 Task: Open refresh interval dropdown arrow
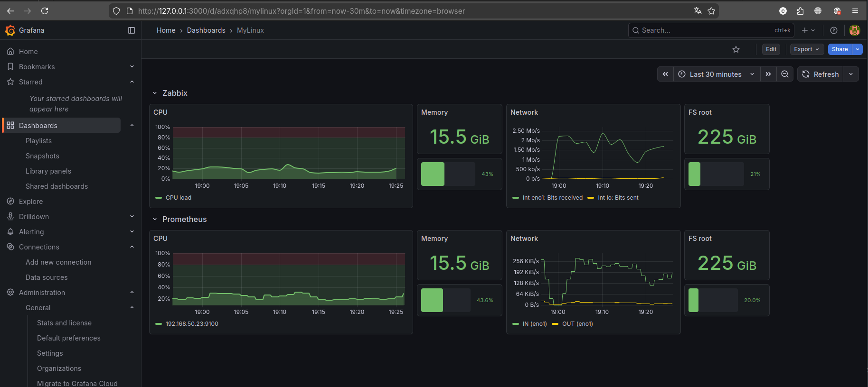pyautogui.click(x=851, y=74)
